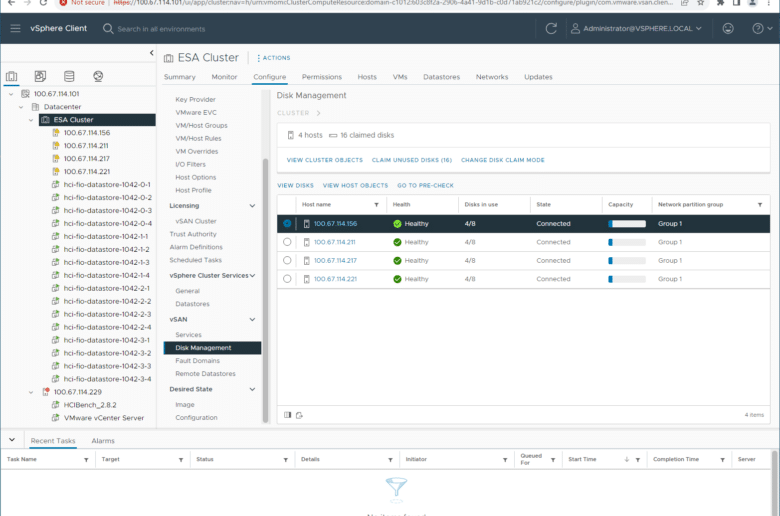Click the ESA Cluster title icon
This screenshot has width=780, height=516.
(169, 58)
